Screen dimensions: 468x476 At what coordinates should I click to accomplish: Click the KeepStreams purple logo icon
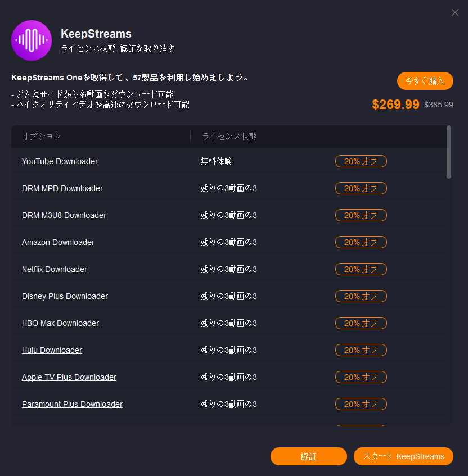pos(31,40)
